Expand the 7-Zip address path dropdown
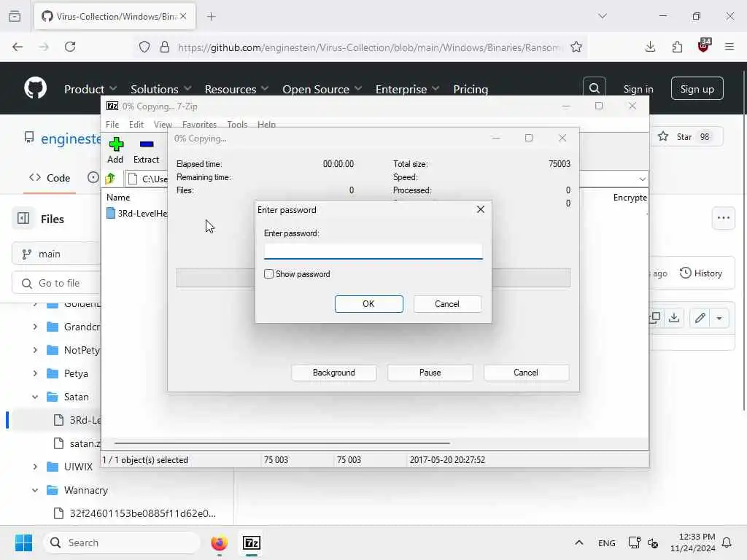Viewport: 747px width, 560px height. tap(642, 179)
